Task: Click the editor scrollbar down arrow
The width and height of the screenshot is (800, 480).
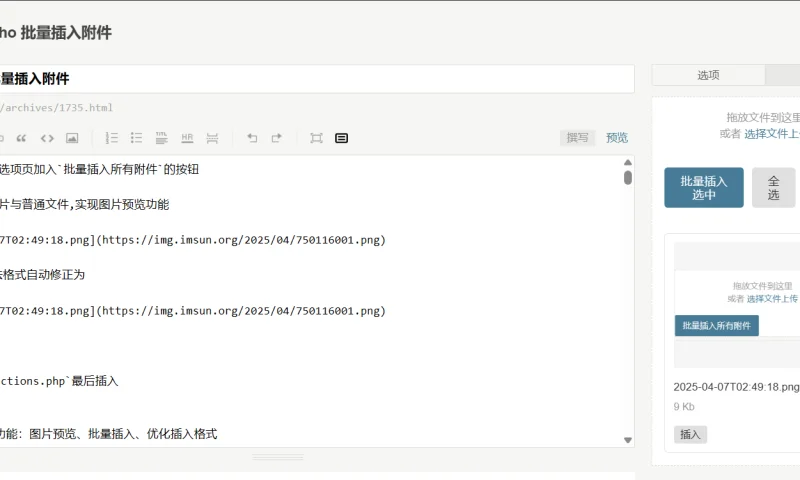Action: [628, 440]
